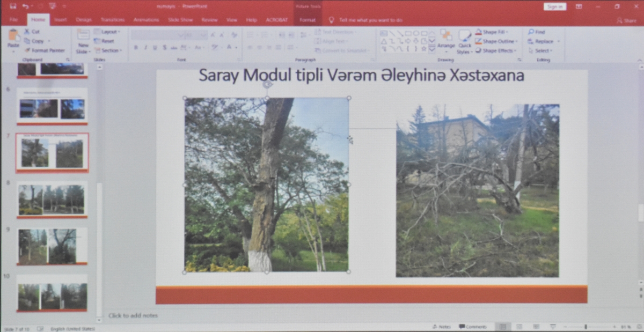Select slide 8 thumbnail
This screenshot has width=644, height=332.
[x=52, y=200]
